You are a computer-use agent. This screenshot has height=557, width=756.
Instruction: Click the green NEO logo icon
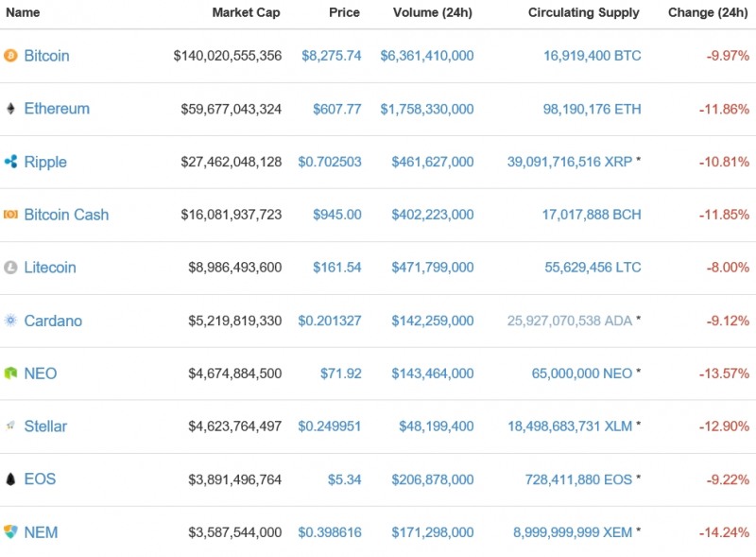click(10, 374)
